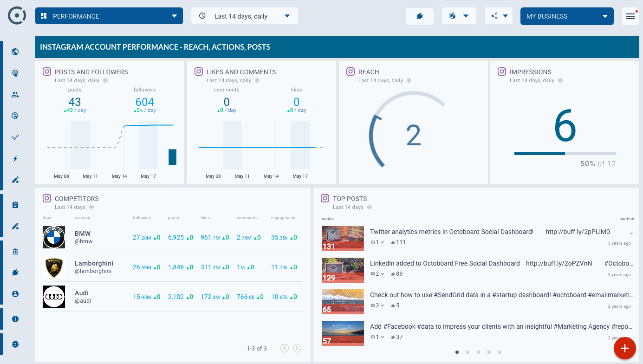Open the Last 14 days, daily date selector
Screen dimensions: 643x364
coord(245,16)
